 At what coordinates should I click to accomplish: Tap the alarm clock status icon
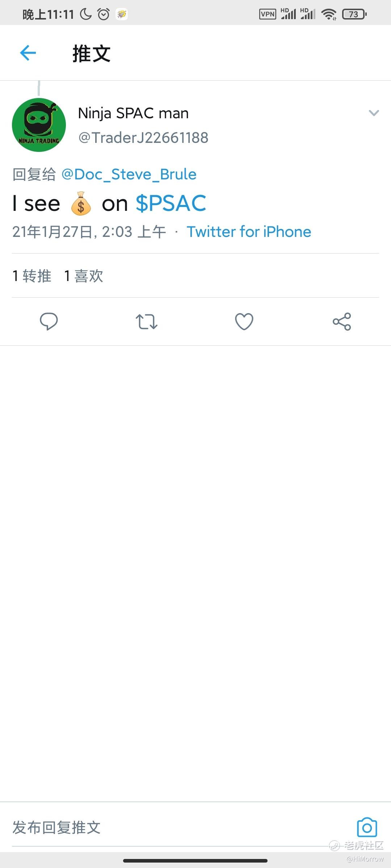[104, 14]
